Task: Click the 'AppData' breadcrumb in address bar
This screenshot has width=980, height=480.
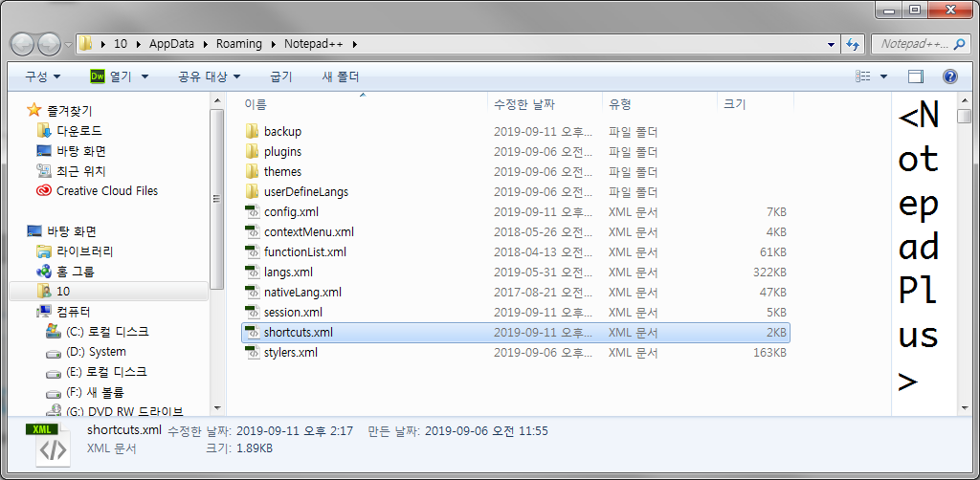Action: point(171,44)
